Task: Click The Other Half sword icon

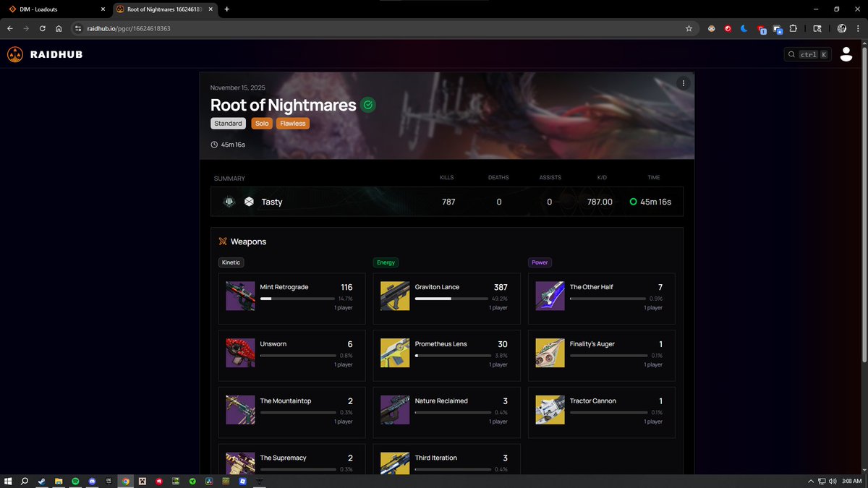Action: pos(550,296)
